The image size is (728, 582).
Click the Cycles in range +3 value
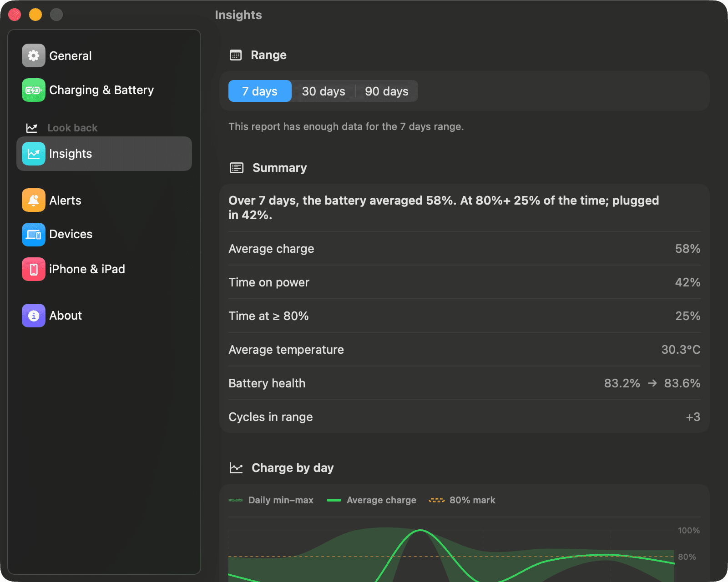(693, 417)
